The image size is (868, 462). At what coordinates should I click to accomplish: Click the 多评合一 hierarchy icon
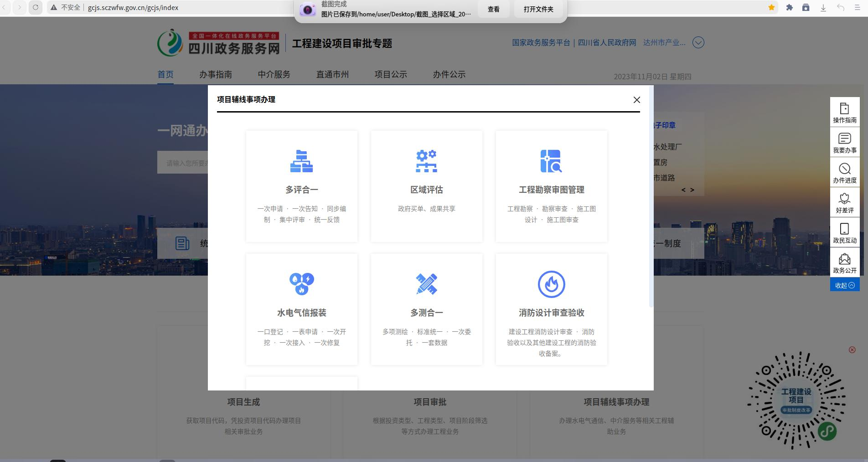(x=301, y=161)
